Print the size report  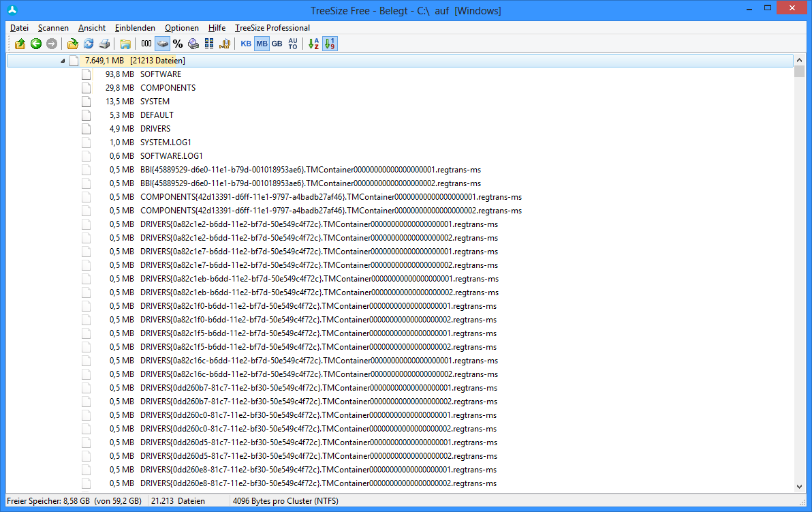[104, 44]
